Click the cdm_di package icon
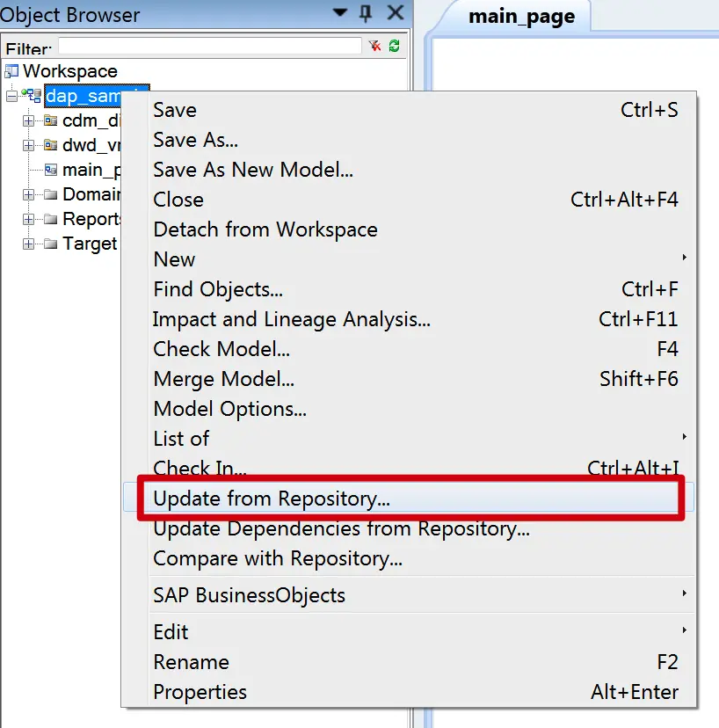The height and width of the screenshot is (728, 719). 51,120
